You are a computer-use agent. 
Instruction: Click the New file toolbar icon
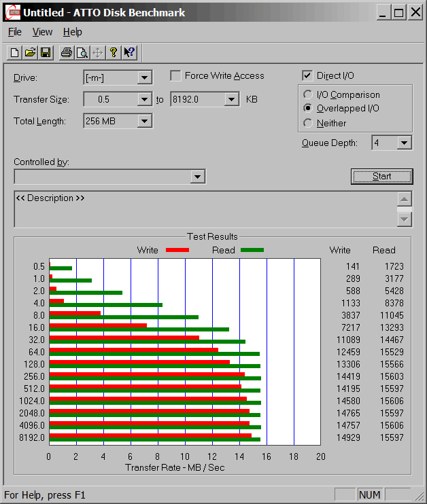pyautogui.click(x=14, y=52)
